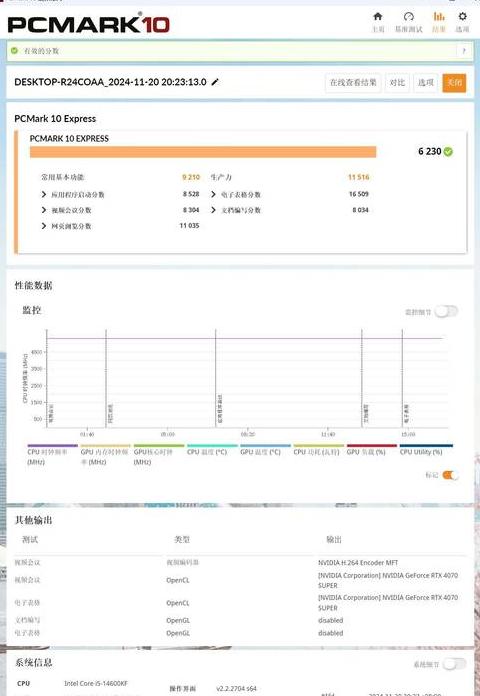Toggle the monitoring details (监控细节) switch

click(x=446, y=312)
